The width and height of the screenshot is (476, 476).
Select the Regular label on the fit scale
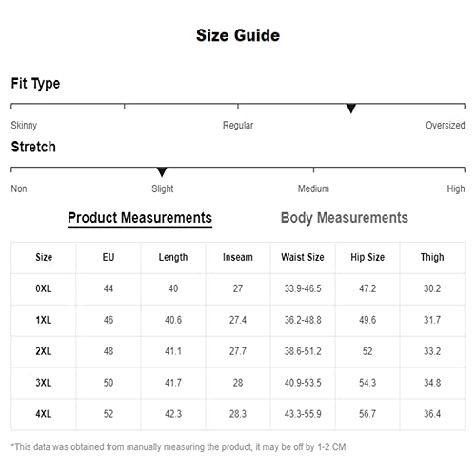pyautogui.click(x=238, y=126)
